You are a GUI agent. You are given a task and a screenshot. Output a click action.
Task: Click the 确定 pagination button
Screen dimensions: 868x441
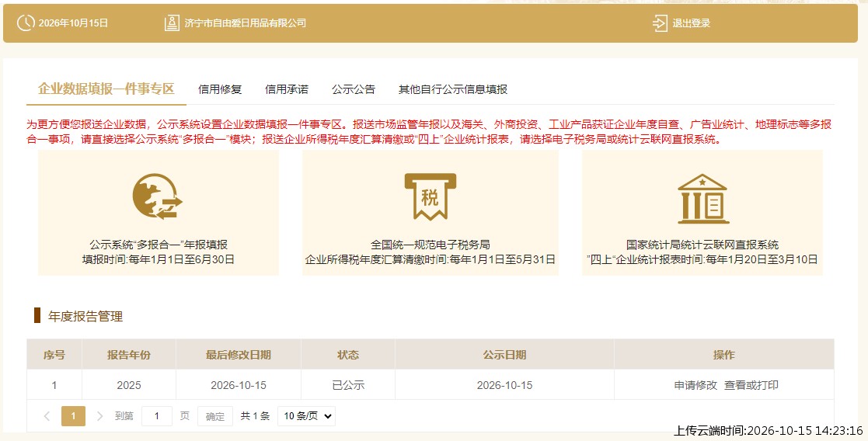click(214, 416)
